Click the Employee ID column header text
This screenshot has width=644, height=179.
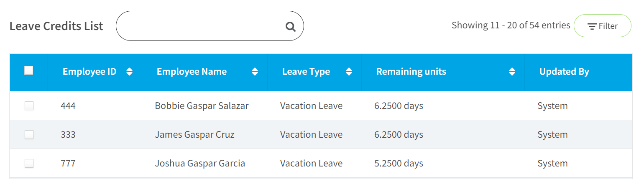89,72
